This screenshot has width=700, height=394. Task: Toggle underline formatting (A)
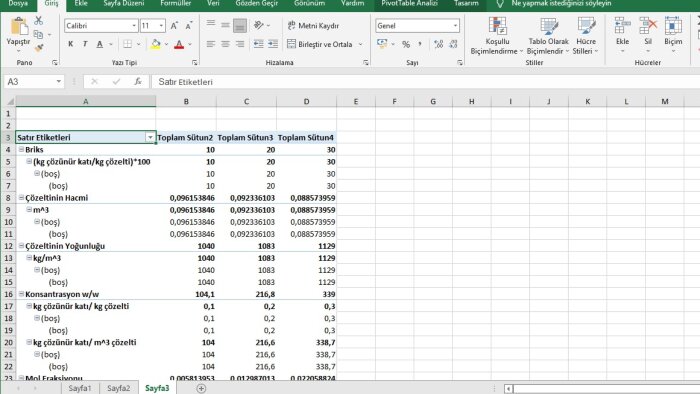click(x=100, y=44)
